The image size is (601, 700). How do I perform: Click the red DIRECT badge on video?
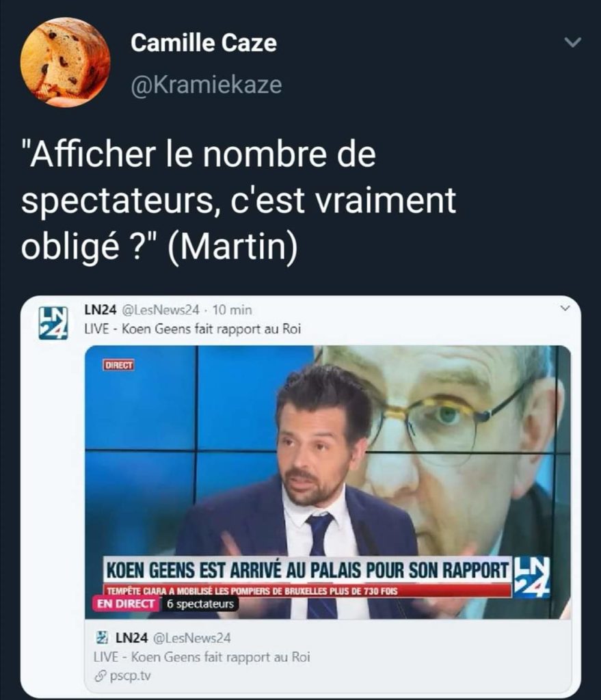[x=119, y=365]
